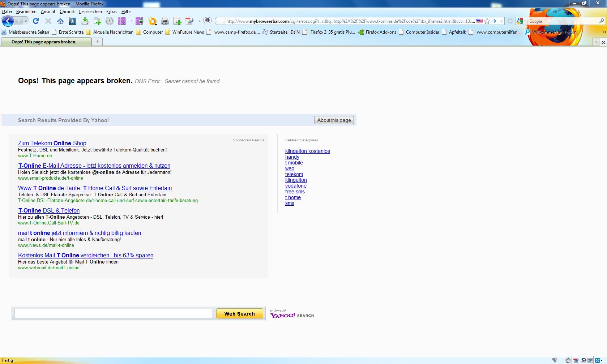Image resolution: width=607 pixels, height=364 pixels.
Task: Click the Reload page icon
Action: pyautogui.click(x=35, y=21)
